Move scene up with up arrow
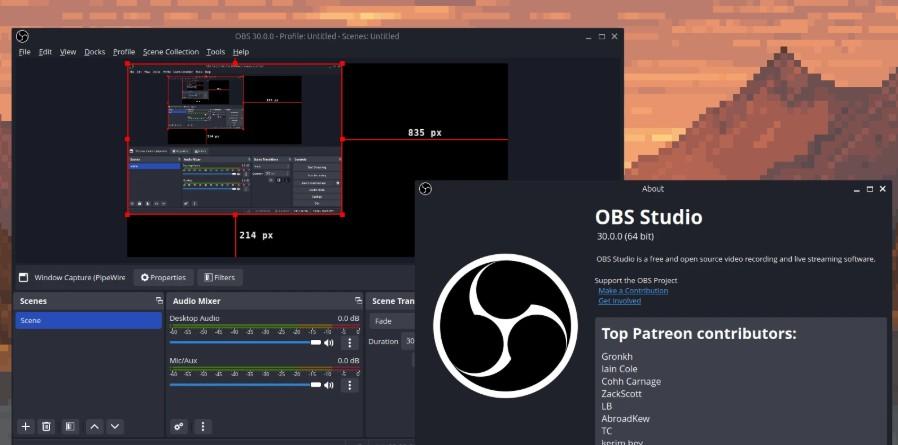The image size is (898, 445). coord(94,426)
